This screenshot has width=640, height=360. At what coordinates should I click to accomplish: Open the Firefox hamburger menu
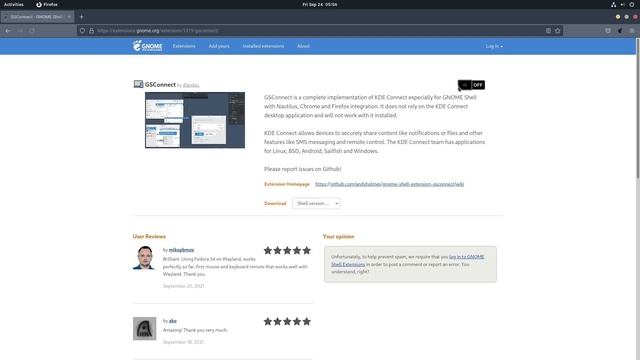[x=632, y=31]
